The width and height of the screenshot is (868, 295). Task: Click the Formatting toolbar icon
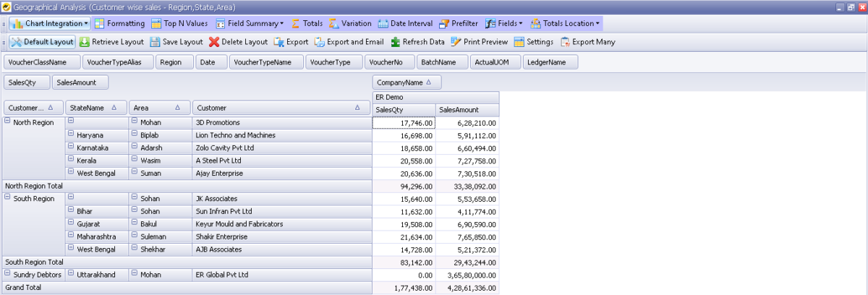click(x=101, y=24)
